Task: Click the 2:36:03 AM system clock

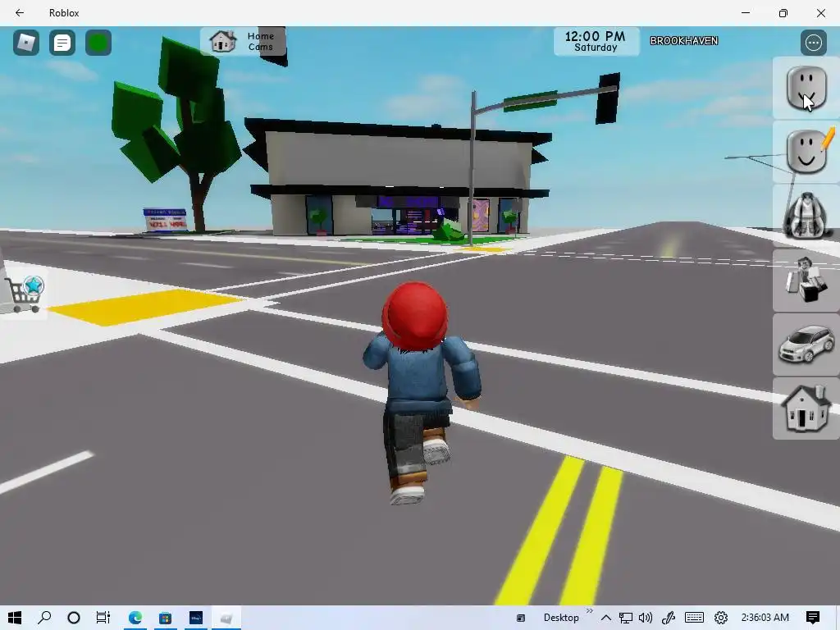Action: click(765, 618)
